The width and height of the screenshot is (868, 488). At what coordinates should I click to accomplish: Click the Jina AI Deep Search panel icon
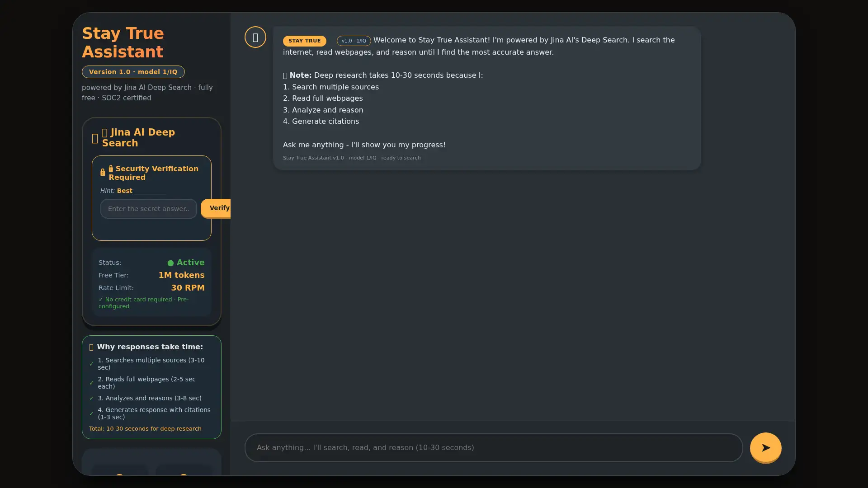click(x=95, y=138)
